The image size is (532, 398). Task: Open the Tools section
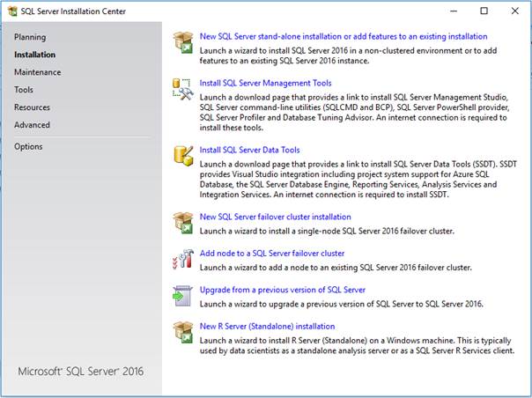click(24, 90)
